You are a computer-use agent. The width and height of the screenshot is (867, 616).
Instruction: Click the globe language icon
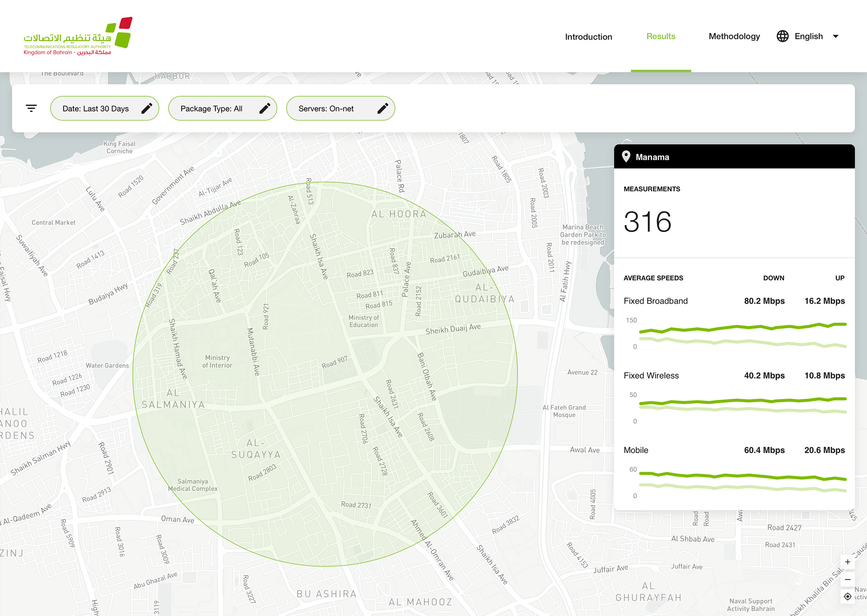coord(783,36)
